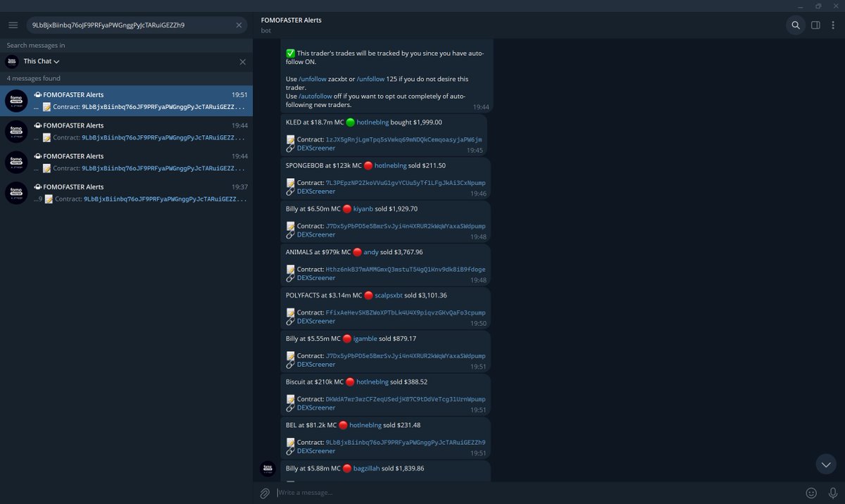Open the main hamburger menu
The image size is (845, 504).
point(13,25)
